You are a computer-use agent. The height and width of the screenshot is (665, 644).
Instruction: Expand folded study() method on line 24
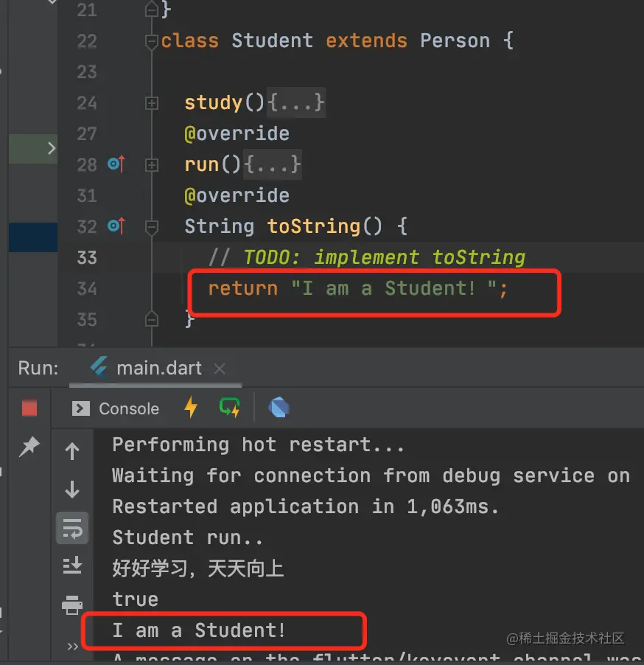(x=151, y=103)
